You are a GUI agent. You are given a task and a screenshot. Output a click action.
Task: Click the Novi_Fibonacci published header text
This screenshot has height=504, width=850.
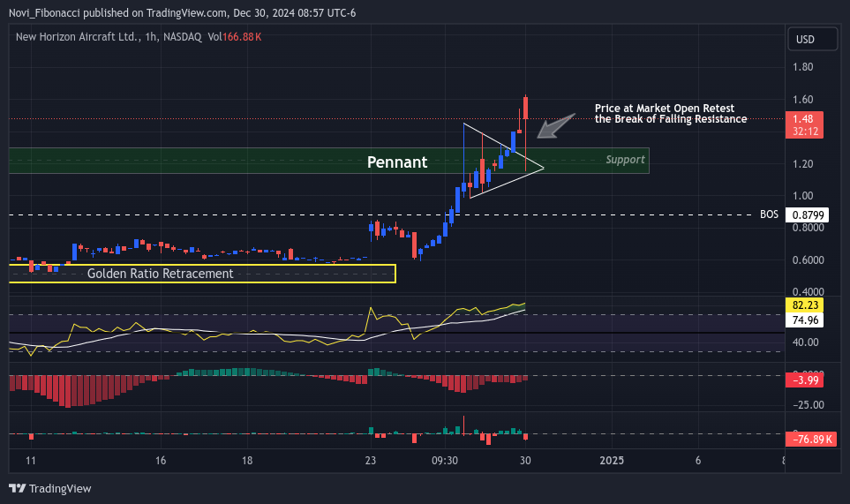pyautogui.click(x=182, y=13)
